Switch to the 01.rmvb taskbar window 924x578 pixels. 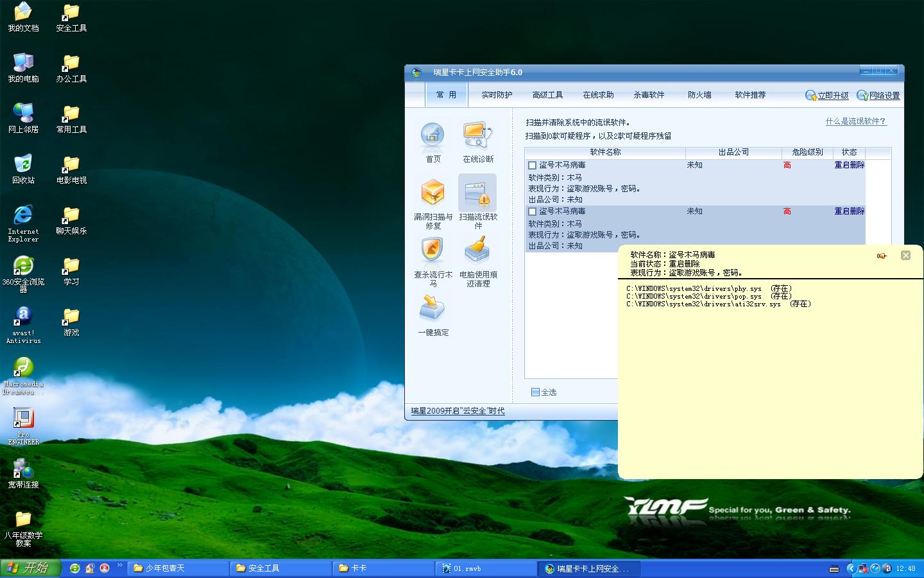[487, 568]
